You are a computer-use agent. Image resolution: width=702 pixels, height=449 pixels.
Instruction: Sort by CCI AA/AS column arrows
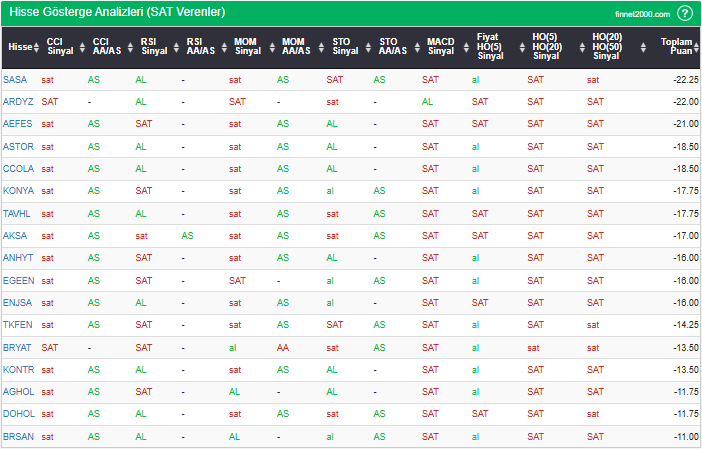click(x=130, y=47)
